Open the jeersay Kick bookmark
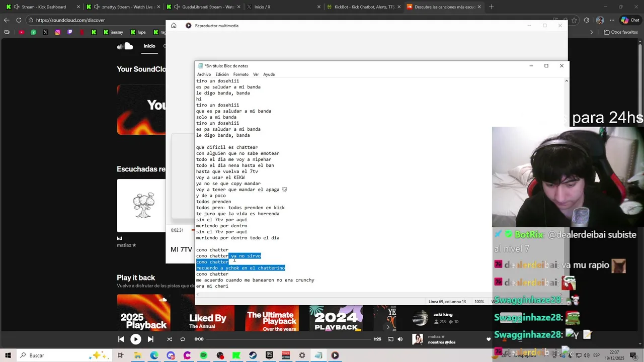 [x=113, y=32]
